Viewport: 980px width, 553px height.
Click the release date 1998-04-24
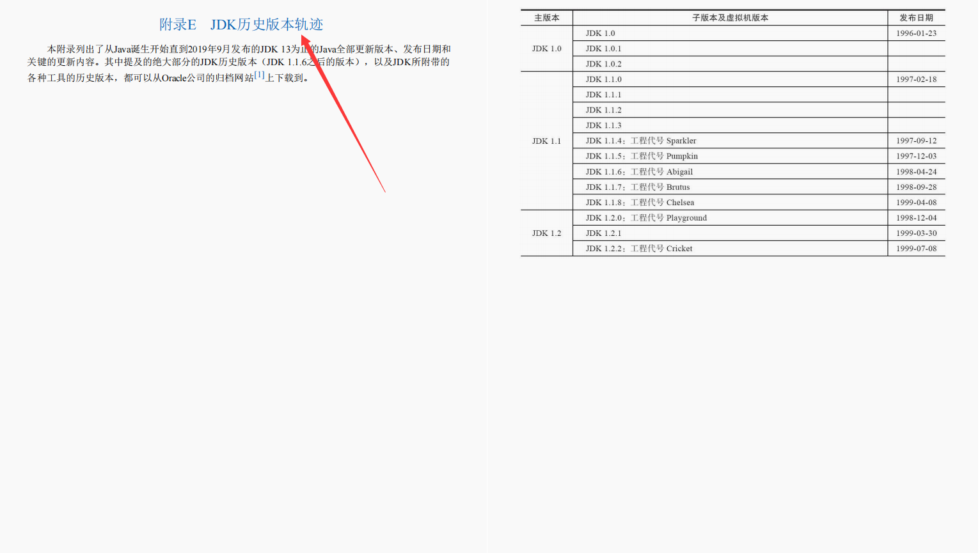click(x=916, y=171)
